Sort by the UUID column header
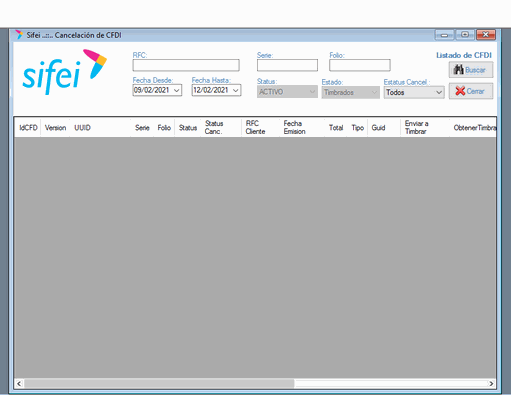 pyautogui.click(x=100, y=128)
